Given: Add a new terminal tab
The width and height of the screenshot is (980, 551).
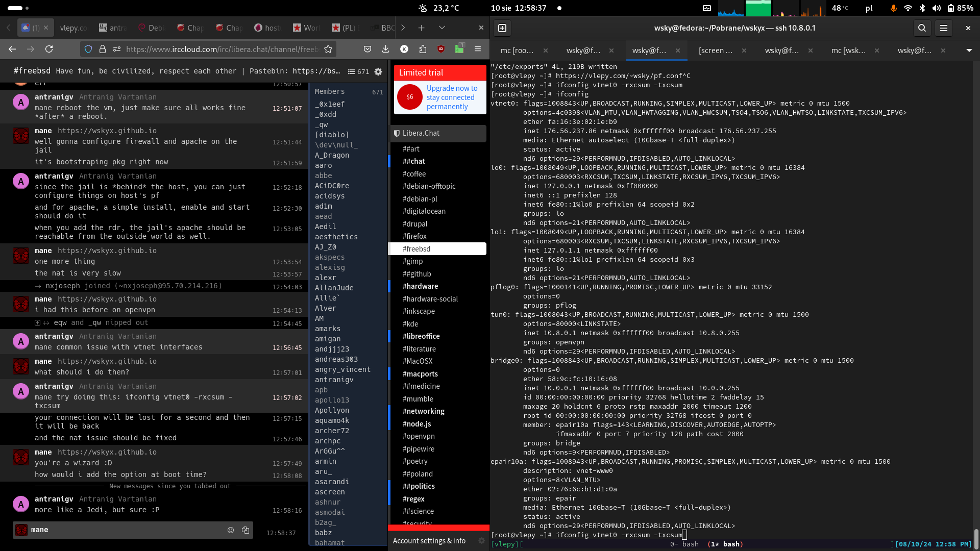Looking at the screenshot, I should [x=502, y=28].
